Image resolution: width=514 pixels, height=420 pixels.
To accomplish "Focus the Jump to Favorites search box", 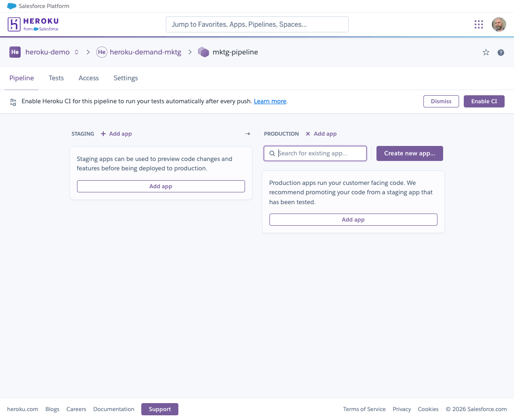I will tap(257, 24).
